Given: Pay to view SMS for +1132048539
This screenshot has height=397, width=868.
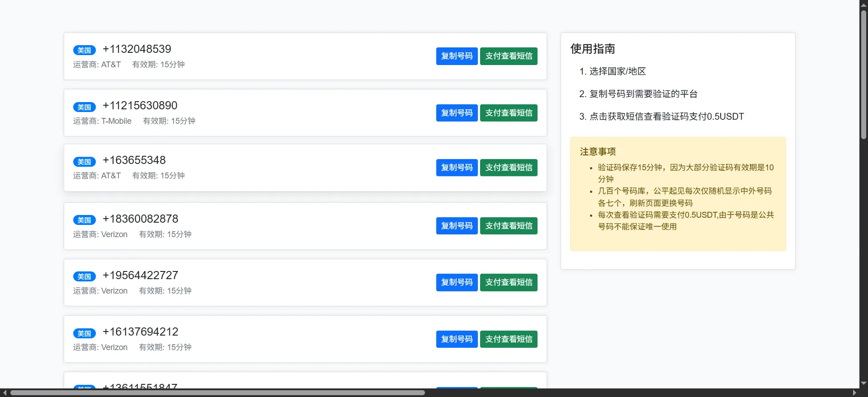Looking at the screenshot, I should coord(509,56).
